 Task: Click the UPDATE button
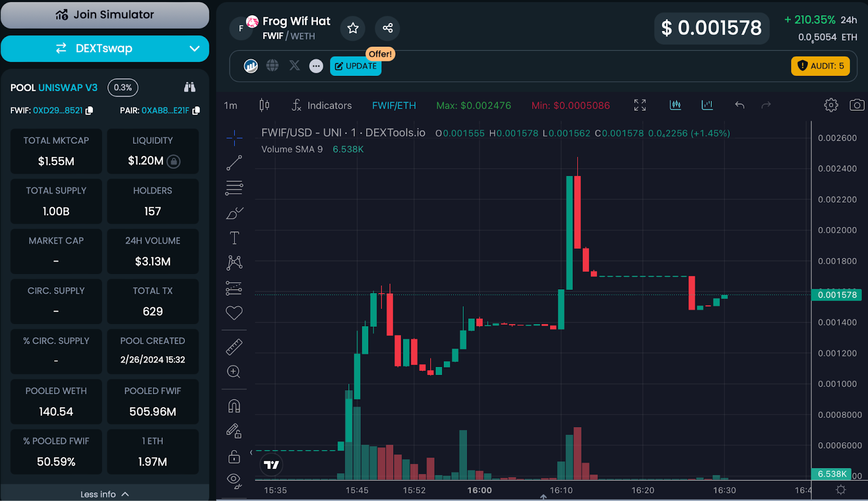click(x=356, y=66)
